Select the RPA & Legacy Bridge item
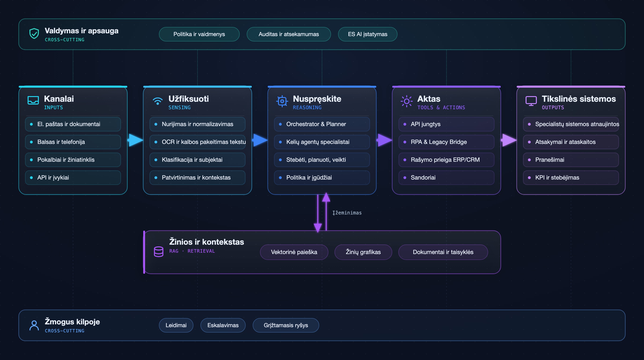644x360 pixels. [x=446, y=142]
